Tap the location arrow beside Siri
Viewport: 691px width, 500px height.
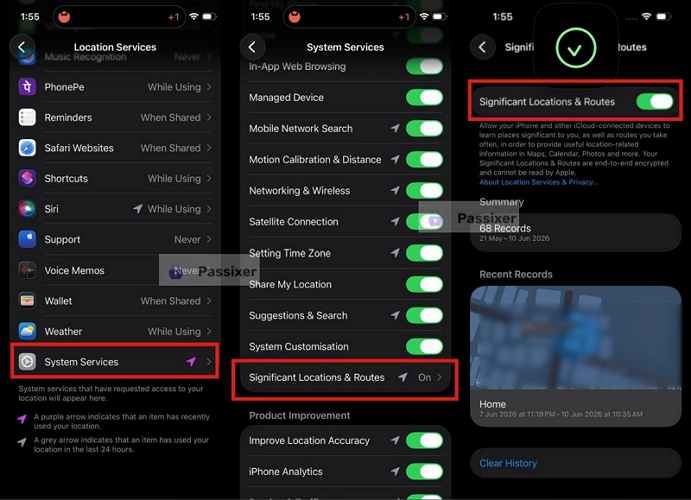pyautogui.click(x=138, y=209)
